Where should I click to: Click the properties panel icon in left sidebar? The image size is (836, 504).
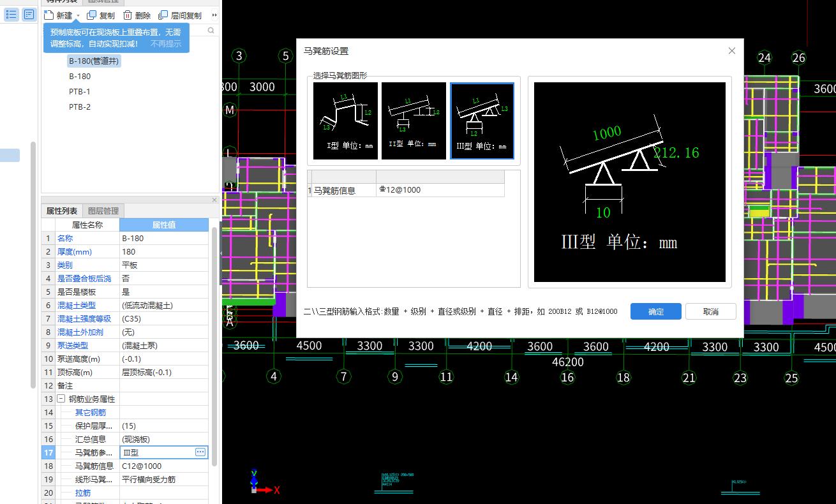click(x=29, y=14)
